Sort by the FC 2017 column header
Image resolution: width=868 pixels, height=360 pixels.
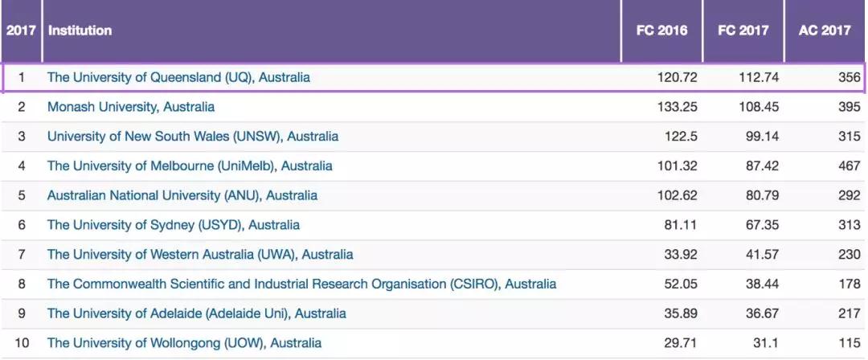click(743, 31)
